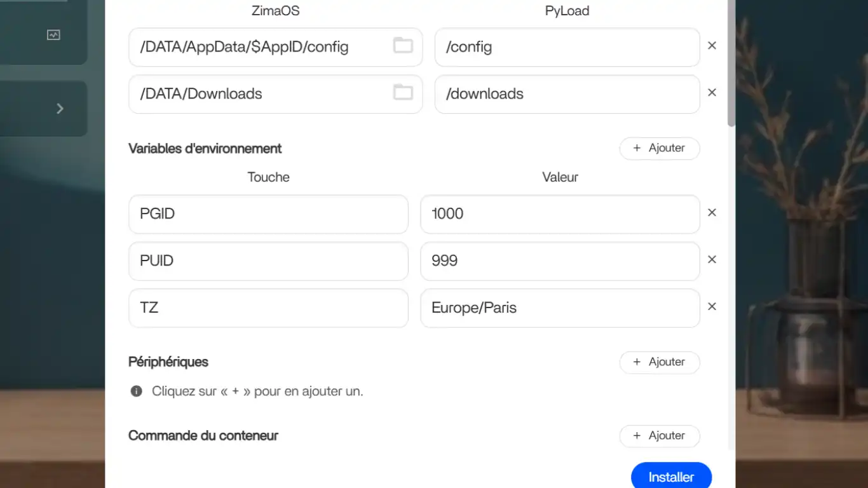Add a new environment variable with Ajouter
868x488 pixels.
(659, 148)
